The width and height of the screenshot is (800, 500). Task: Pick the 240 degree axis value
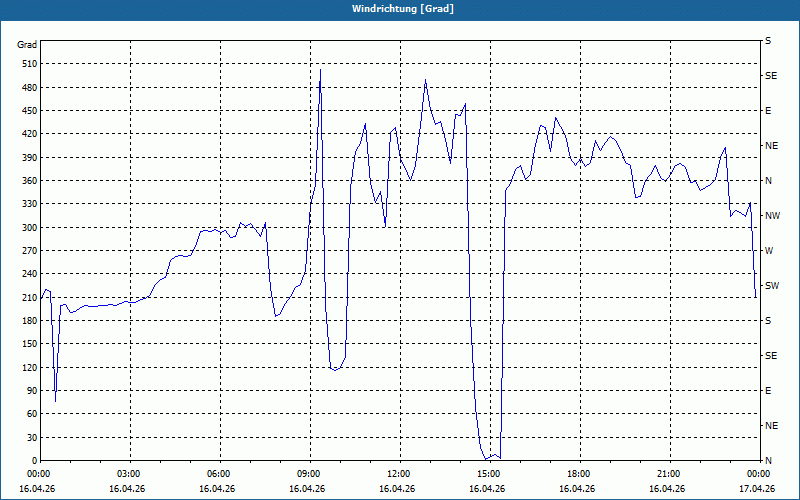29,274
